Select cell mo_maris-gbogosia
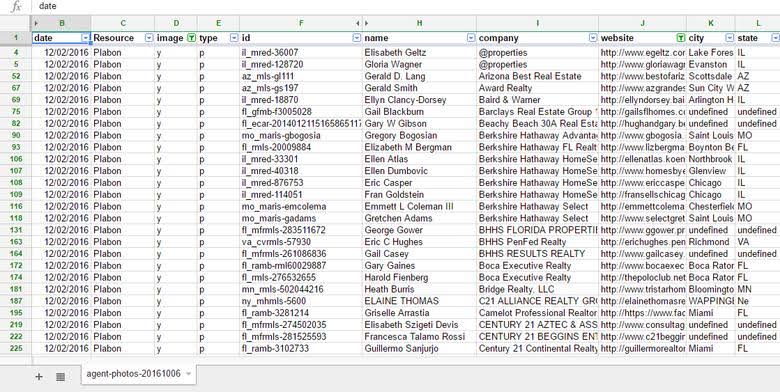780x392 pixels. 300,135
